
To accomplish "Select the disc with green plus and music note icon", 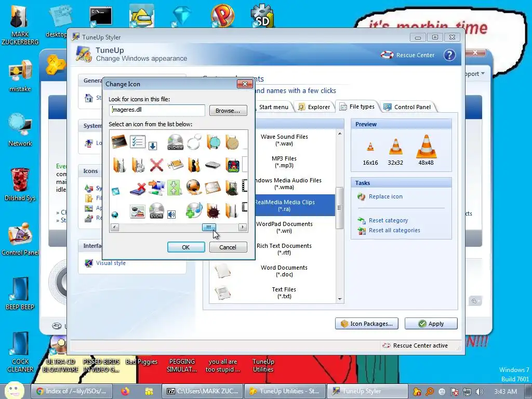I will point(194,210).
